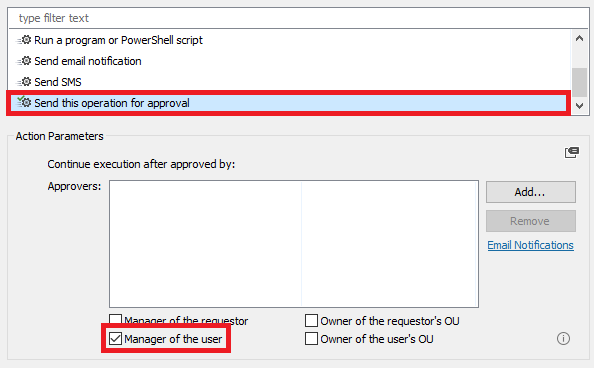Choose the Send SMS action
The width and height of the screenshot is (594, 368).
coord(58,82)
